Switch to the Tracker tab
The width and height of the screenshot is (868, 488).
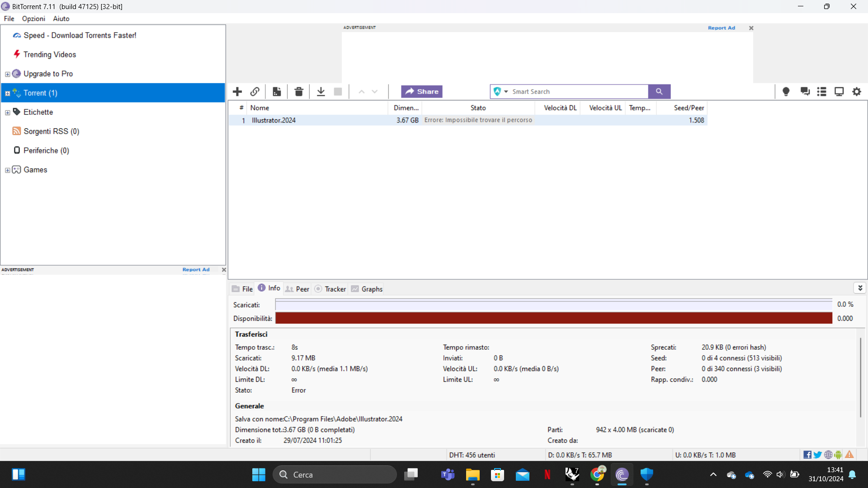click(x=330, y=289)
